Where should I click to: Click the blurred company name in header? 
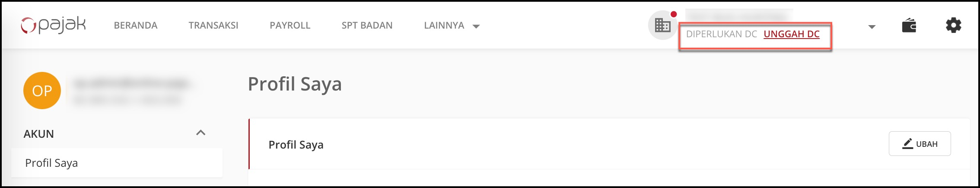738,16
